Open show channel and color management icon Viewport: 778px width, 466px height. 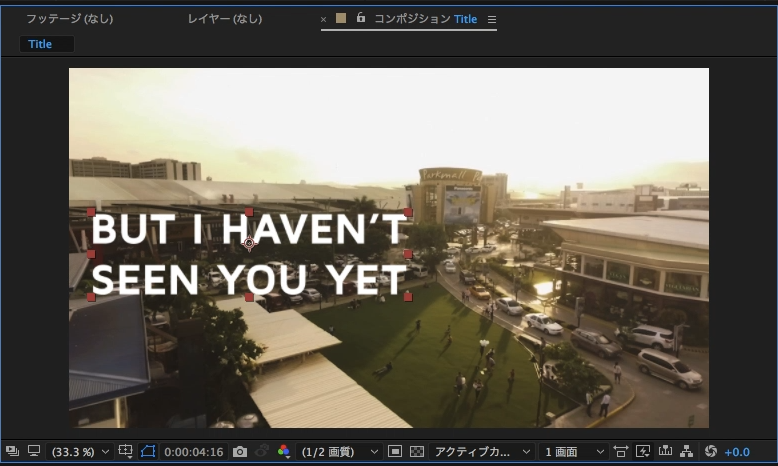point(284,451)
